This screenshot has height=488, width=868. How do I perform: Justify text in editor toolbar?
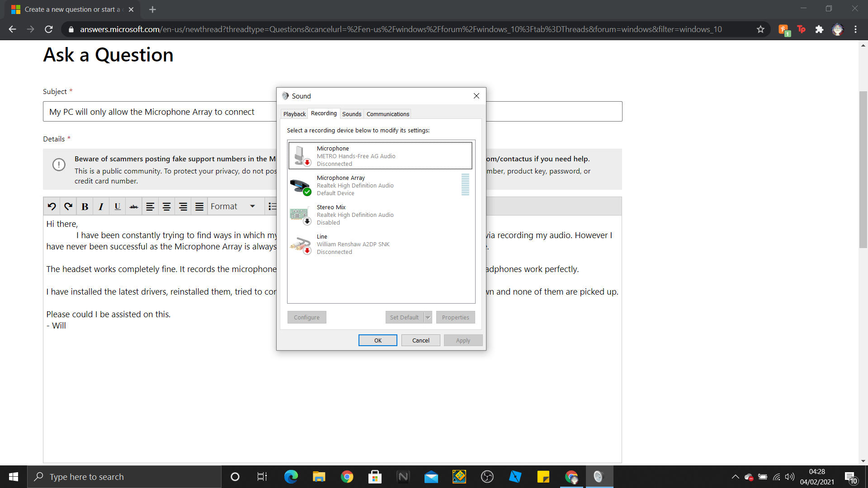pos(199,206)
